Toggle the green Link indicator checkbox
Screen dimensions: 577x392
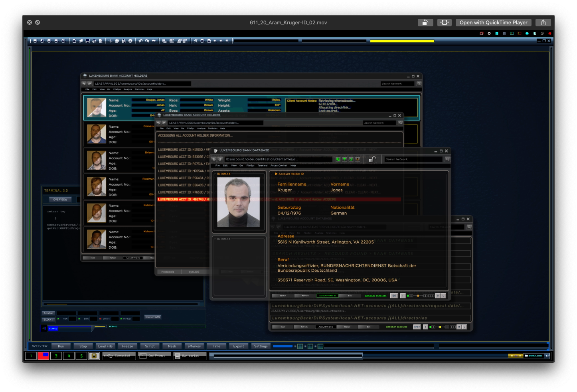tap(79, 319)
